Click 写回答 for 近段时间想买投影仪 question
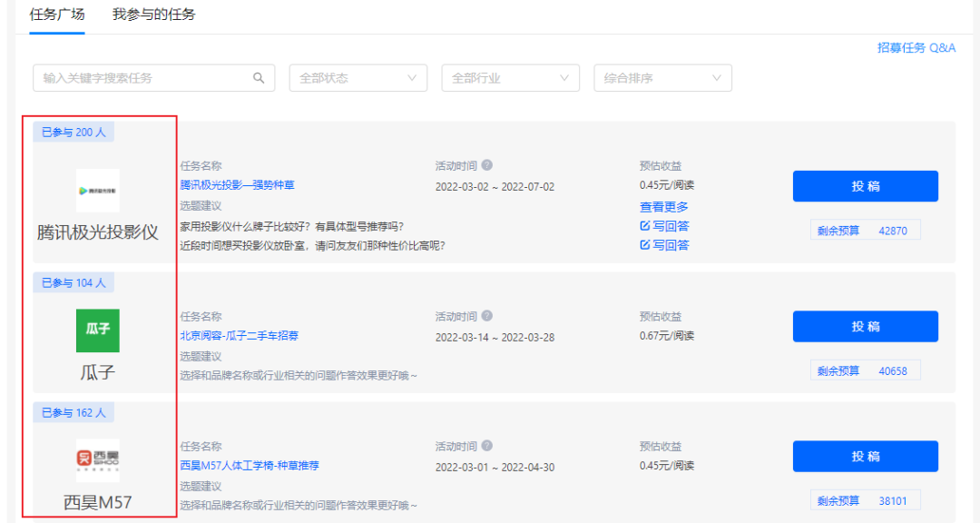Viewport: 980px width, 523px height. pyautogui.click(x=663, y=245)
